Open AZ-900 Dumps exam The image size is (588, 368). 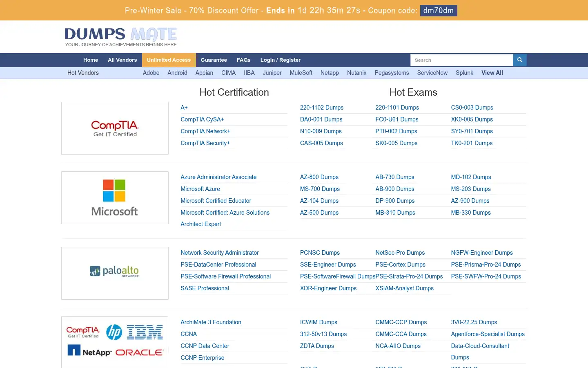470,201
